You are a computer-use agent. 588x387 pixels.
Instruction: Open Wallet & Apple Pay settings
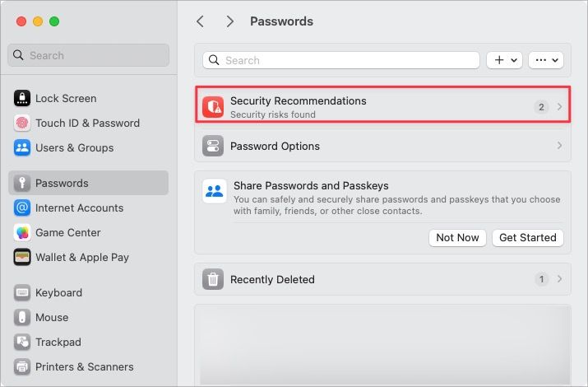coord(81,257)
